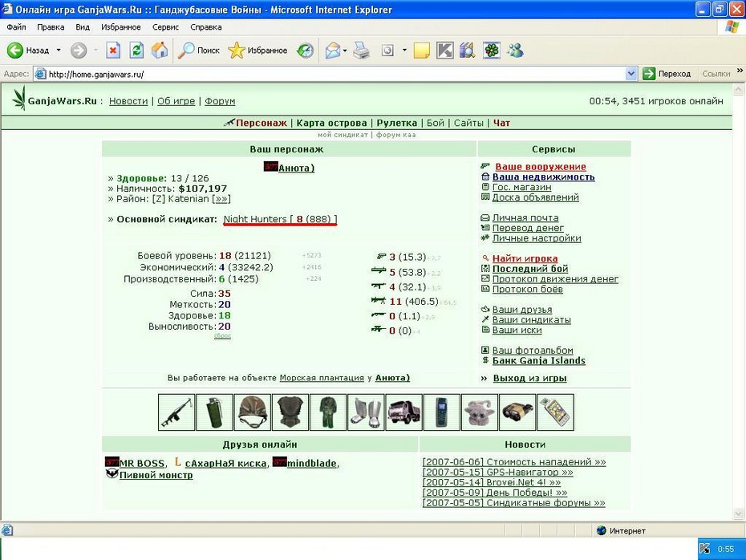Viewport: 746px width, 560px height.
Task: Click the Back (Назад) navigation button
Action: [x=28, y=50]
